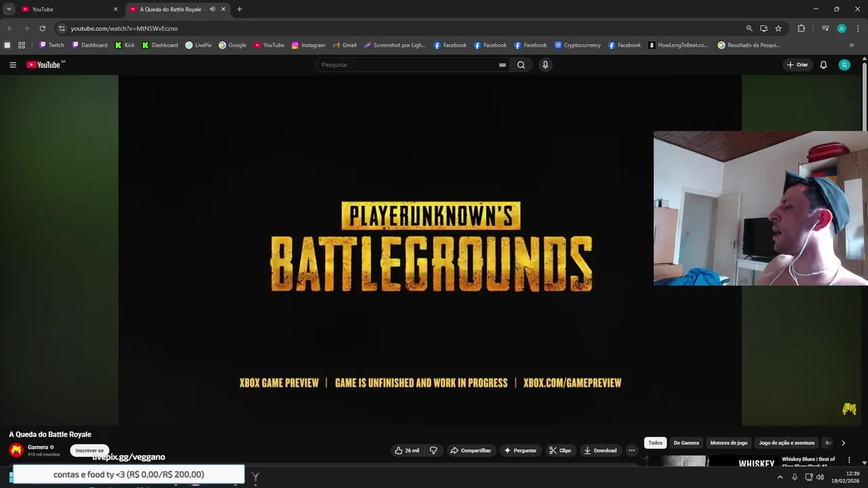Reload the page
The width and height of the screenshot is (868, 488).
point(42,28)
